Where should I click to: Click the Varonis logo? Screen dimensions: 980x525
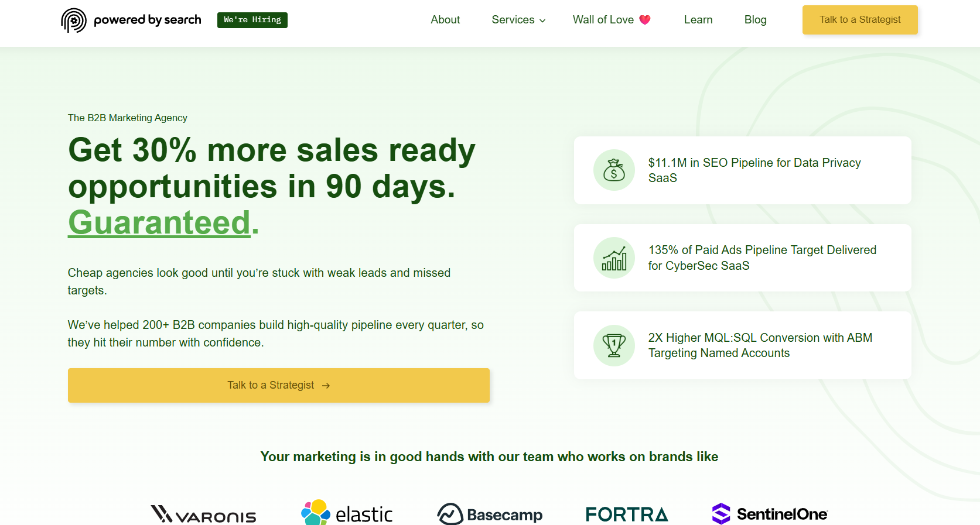click(204, 514)
